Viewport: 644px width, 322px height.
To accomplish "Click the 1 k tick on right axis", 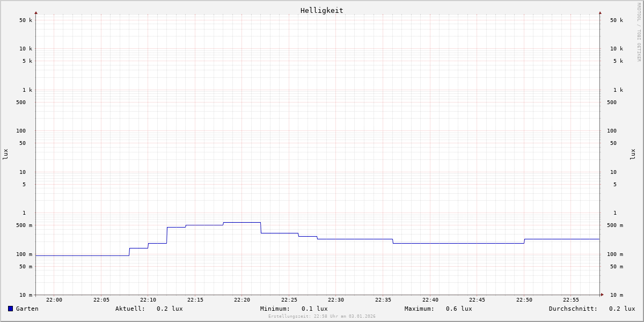I will (x=618, y=90).
